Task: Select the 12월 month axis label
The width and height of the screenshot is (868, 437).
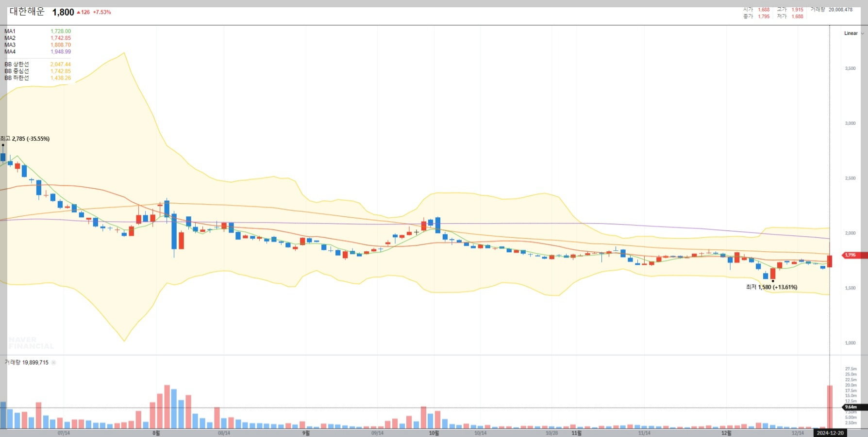Action: click(x=726, y=433)
